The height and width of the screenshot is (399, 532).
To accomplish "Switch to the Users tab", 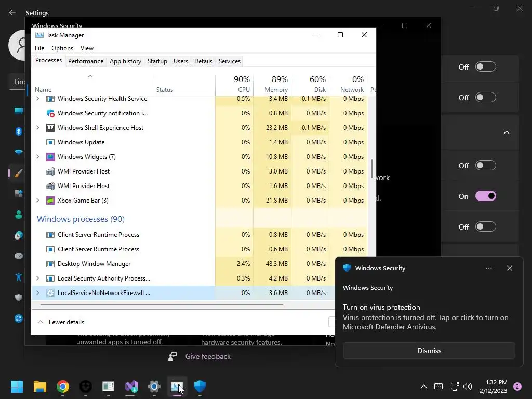I will coord(180,61).
